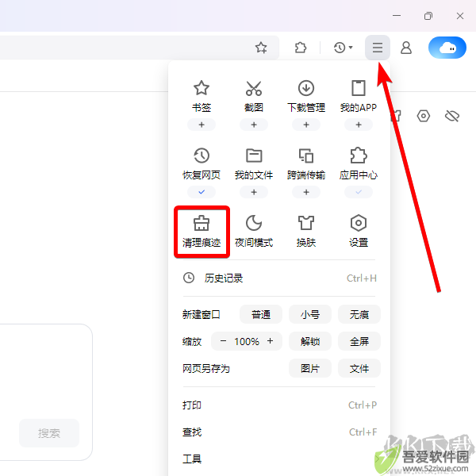Select 查找 menu entry

[x=279, y=432]
